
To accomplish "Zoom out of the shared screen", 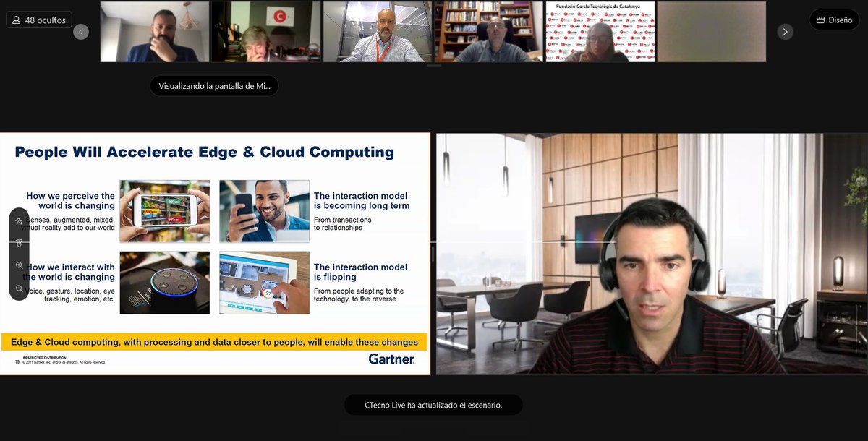I will tap(19, 288).
